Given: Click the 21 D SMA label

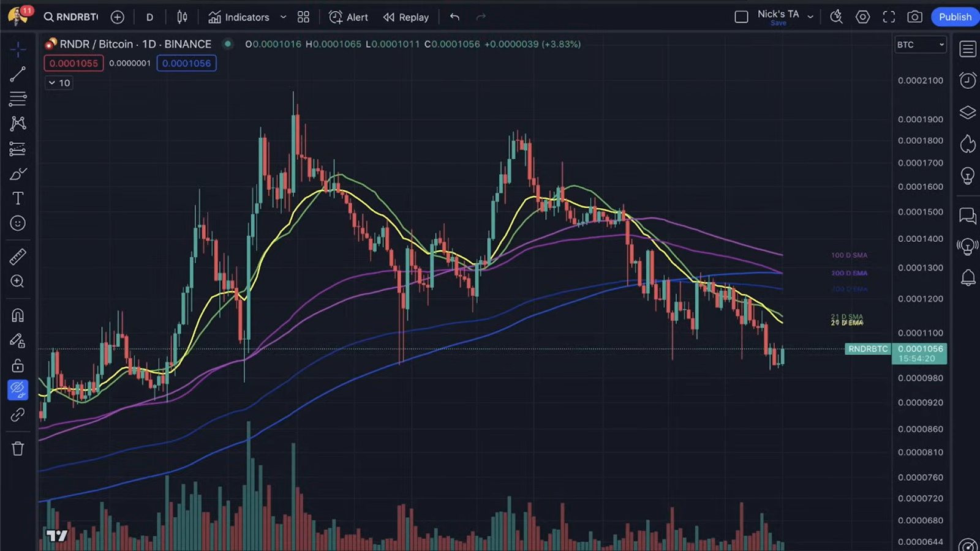Looking at the screenshot, I should point(846,317).
